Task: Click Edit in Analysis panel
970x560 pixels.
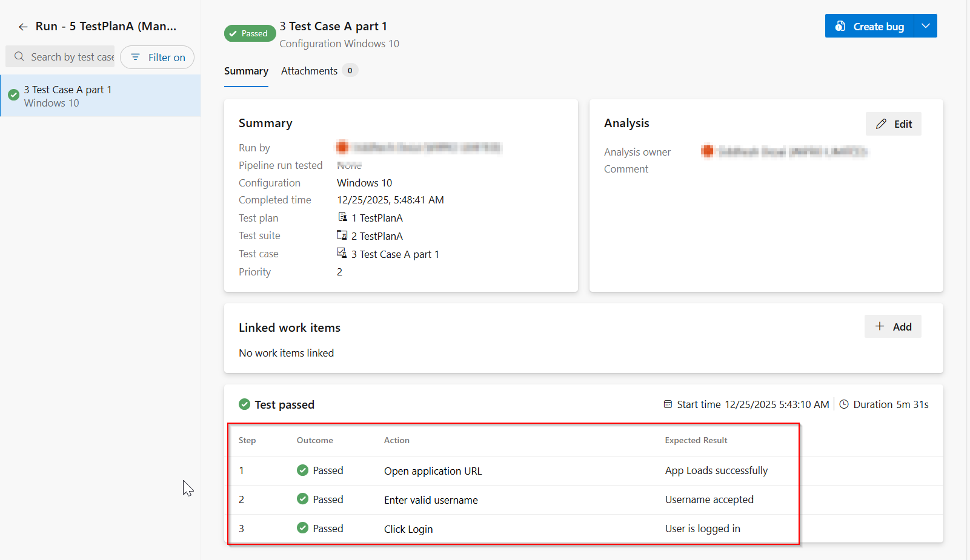Action: click(894, 124)
